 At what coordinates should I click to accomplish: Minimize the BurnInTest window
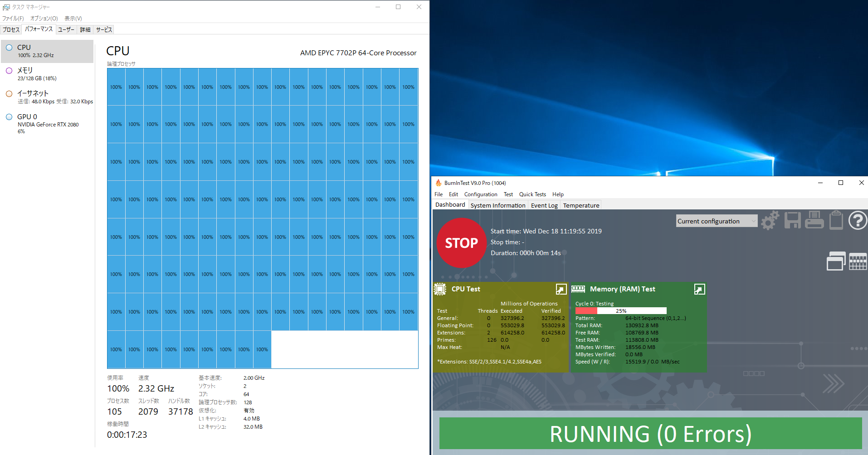pyautogui.click(x=820, y=183)
